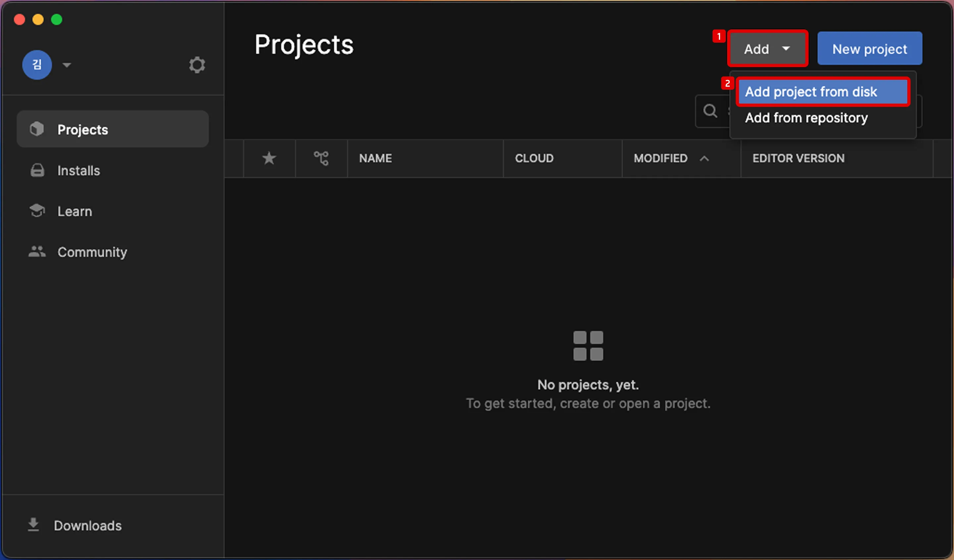954x560 pixels.
Task: Click the source control column icon
Action: click(321, 158)
